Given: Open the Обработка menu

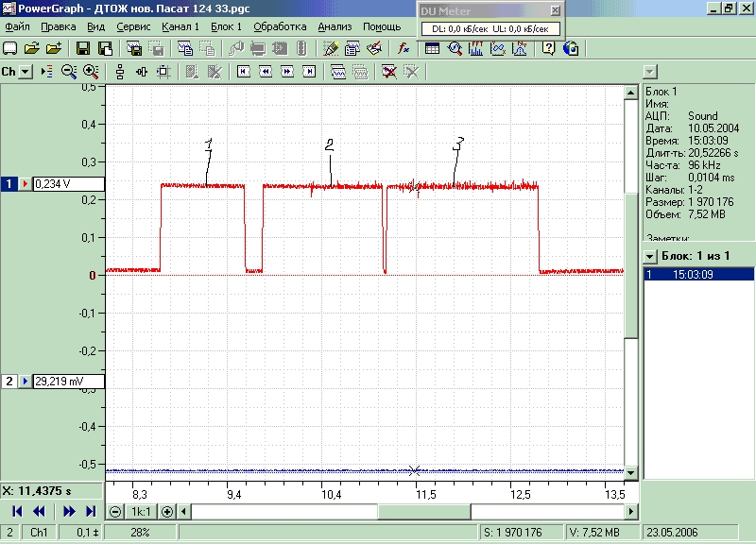Looking at the screenshot, I should coord(280,27).
